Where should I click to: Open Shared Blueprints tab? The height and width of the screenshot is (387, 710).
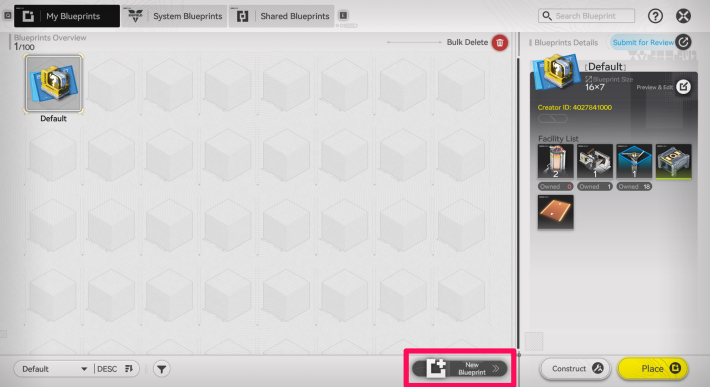tap(281, 16)
